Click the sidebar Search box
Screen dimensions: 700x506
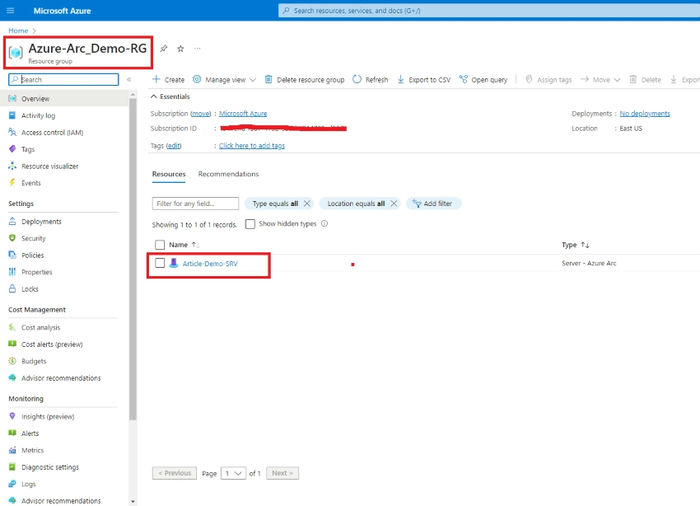tap(63, 79)
